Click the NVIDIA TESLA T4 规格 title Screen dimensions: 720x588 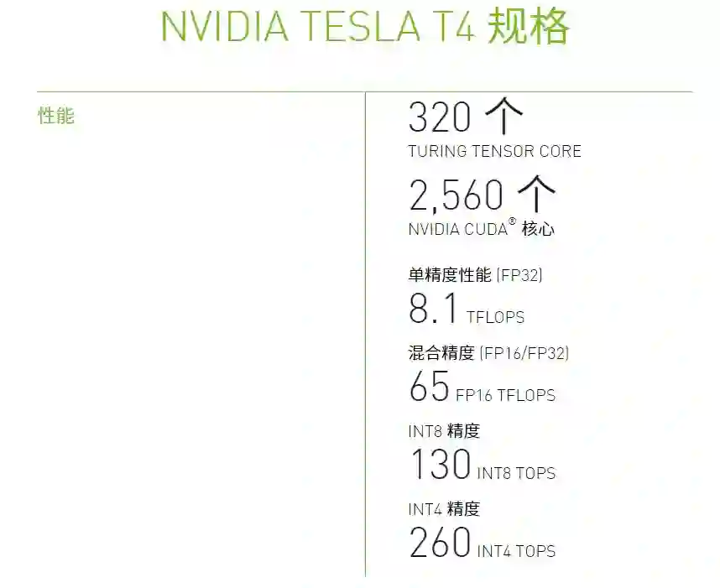pos(364,27)
